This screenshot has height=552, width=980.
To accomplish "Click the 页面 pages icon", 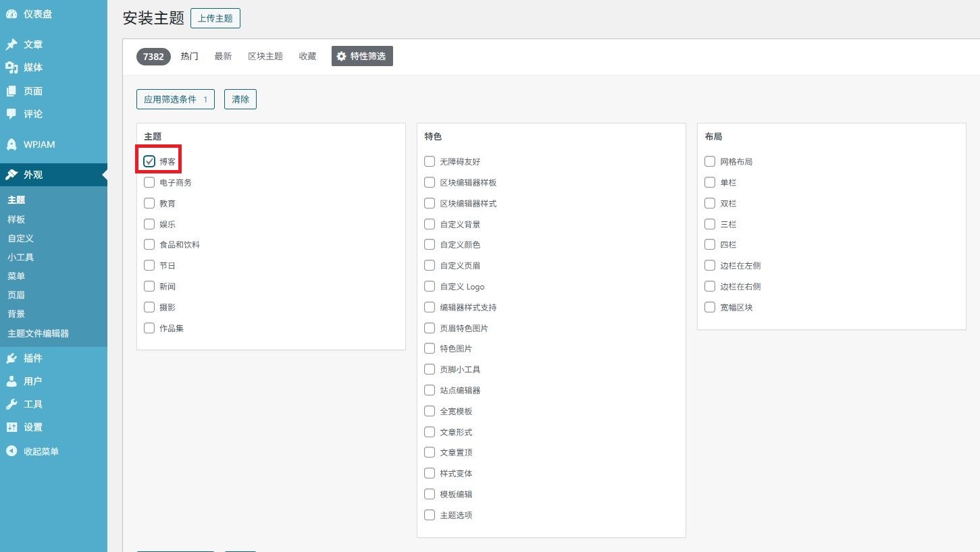I will coord(11,91).
